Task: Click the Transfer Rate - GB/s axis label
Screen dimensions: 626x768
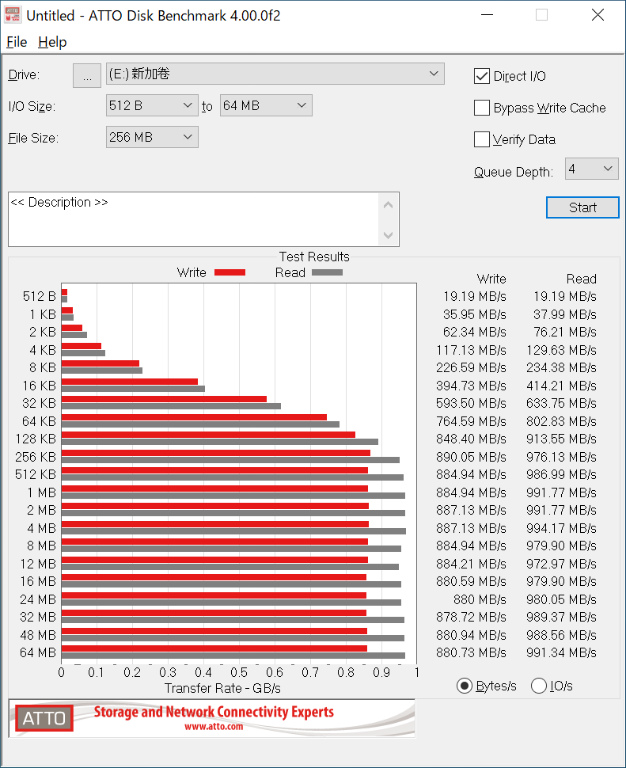Action: tap(222, 688)
